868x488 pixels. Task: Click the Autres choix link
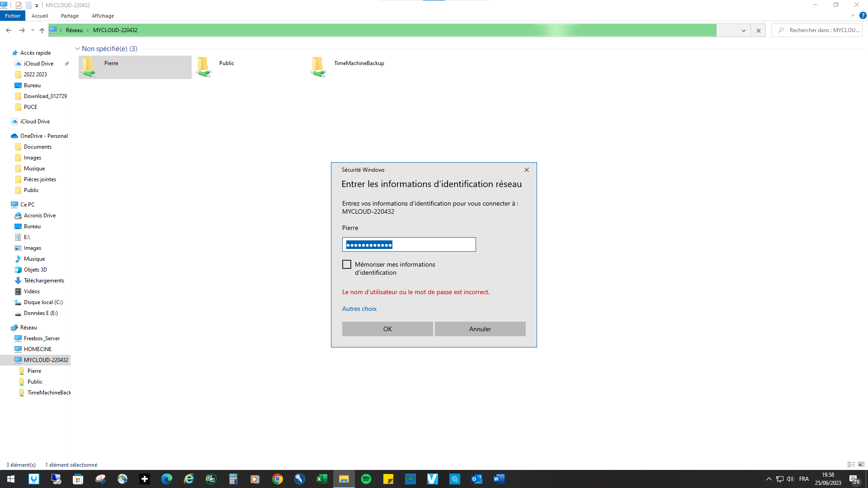[359, 309]
